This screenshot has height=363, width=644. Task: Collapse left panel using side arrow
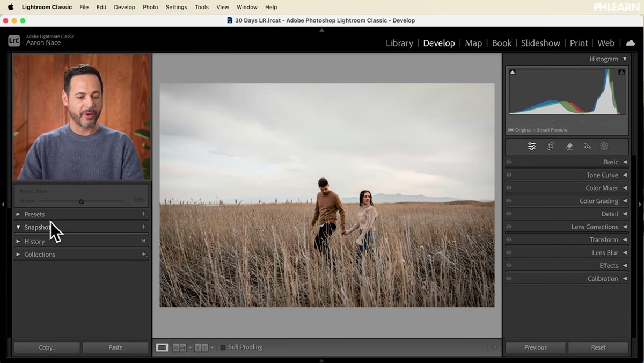pos(3,204)
